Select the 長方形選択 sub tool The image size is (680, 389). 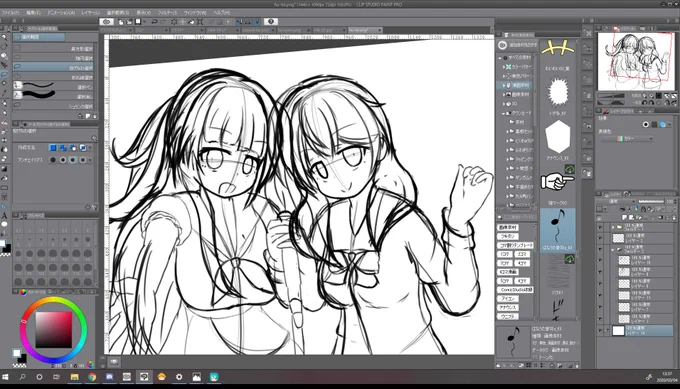pyautogui.click(x=53, y=49)
